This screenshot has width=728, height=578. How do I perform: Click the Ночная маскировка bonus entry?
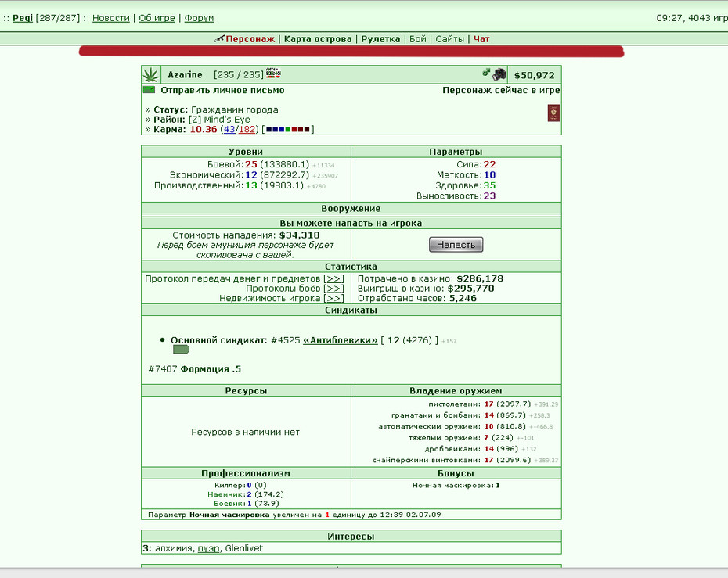(456, 485)
